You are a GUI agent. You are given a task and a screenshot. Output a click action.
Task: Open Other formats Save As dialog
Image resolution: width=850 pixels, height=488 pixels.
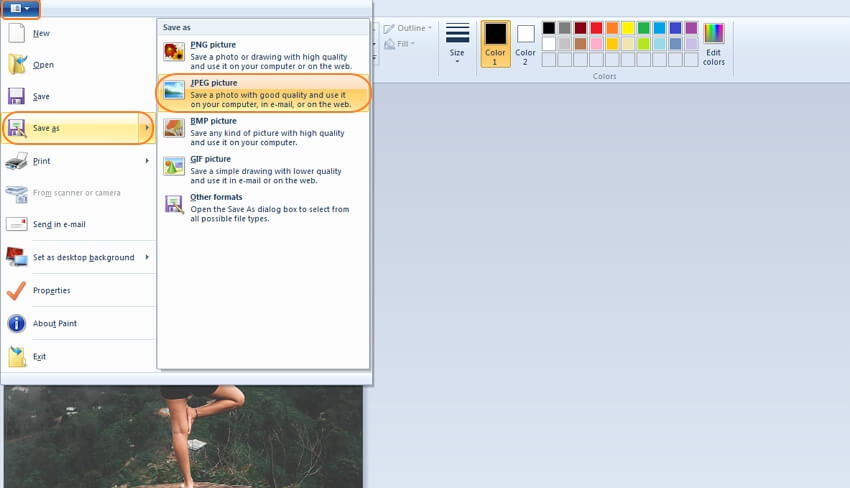pos(263,207)
